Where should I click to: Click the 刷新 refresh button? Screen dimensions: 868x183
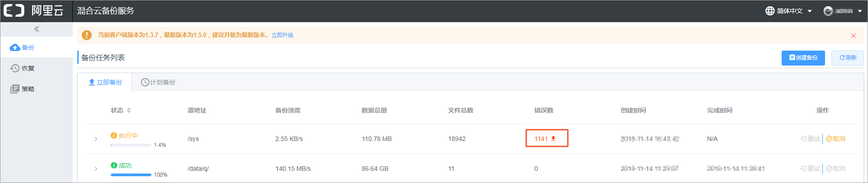click(848, 58)
